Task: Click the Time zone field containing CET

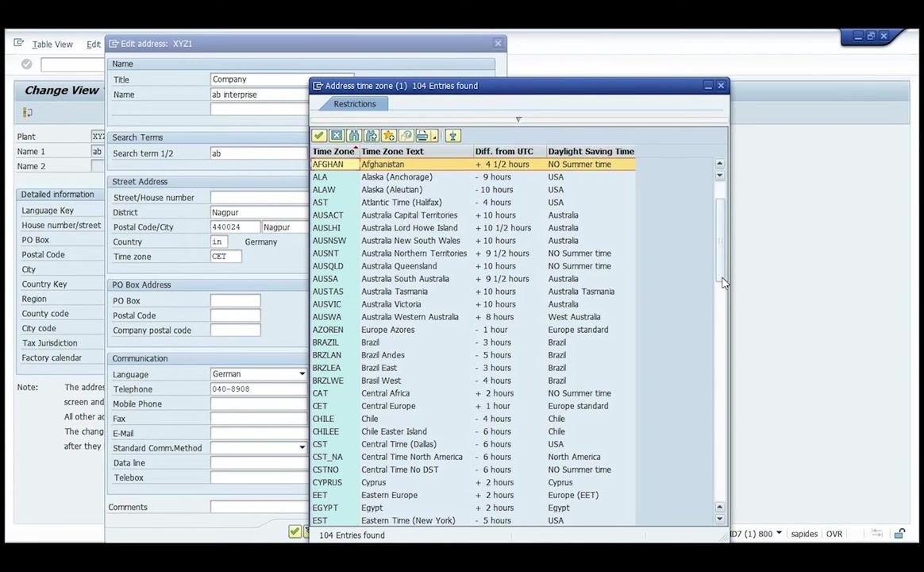Action: point(226,257)
